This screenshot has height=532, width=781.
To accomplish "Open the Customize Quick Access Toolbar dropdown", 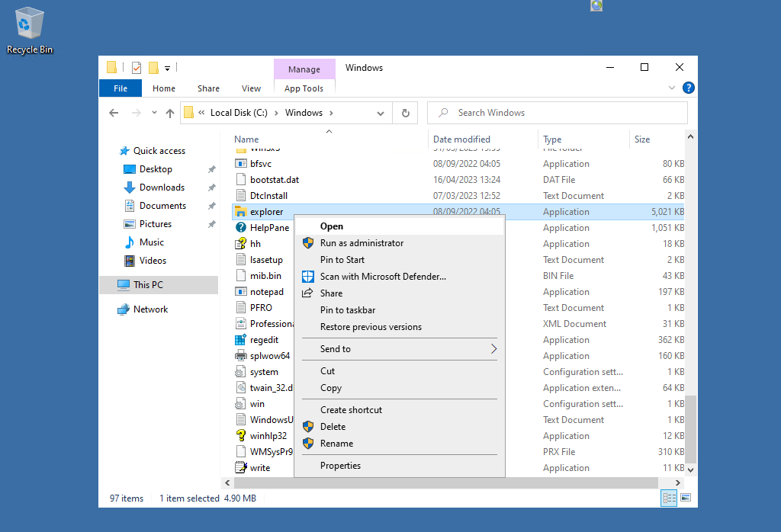I will tap(167, 68).
